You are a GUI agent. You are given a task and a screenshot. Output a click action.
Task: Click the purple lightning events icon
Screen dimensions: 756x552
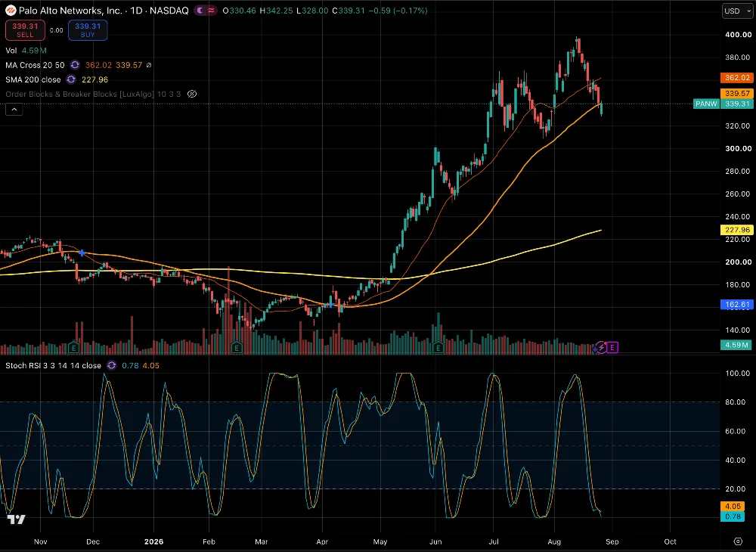click(601, 347)
